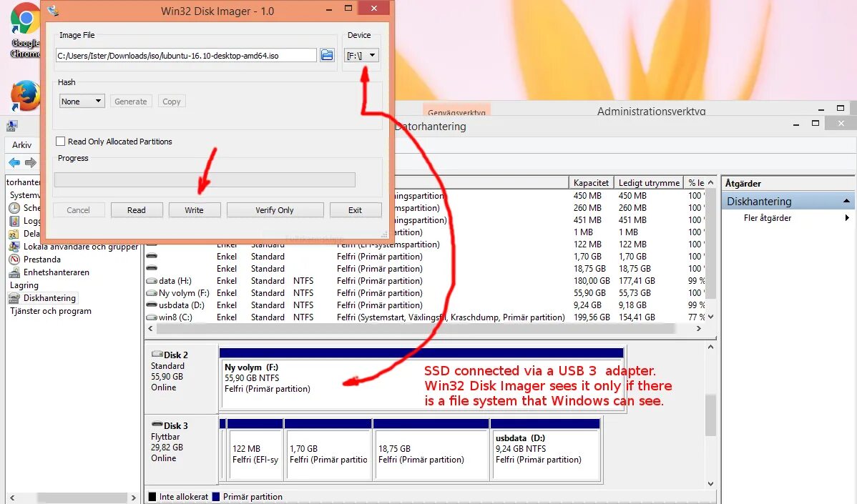Click the computer management window icon
The width and height of the screenshot is (857, 504).
coord(11,126)
